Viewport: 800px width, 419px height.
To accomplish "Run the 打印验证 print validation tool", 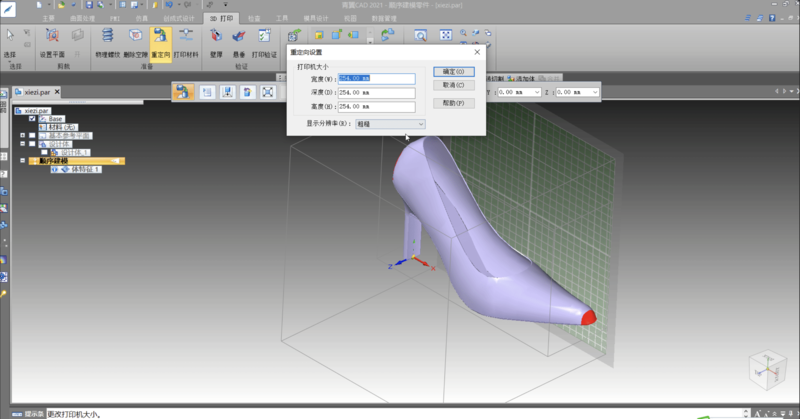I will tap(265, 42).
